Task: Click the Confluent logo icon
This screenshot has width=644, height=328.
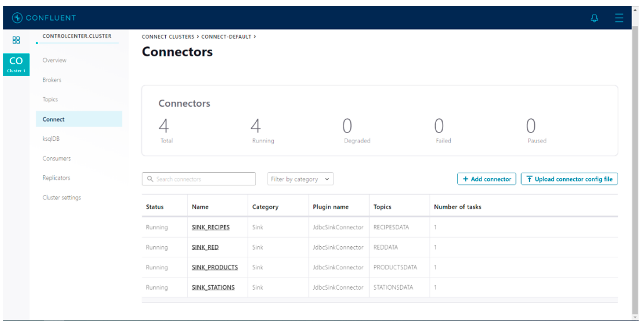Action: [x=17, y=18]
